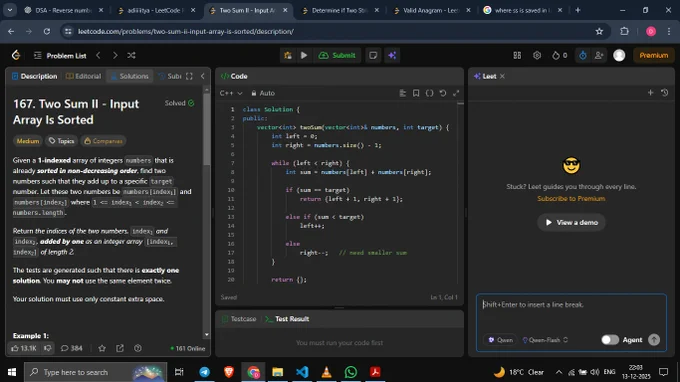
Task: Switch to the Editorial tab
Action: pyautogui.click(x=83, y=76)
